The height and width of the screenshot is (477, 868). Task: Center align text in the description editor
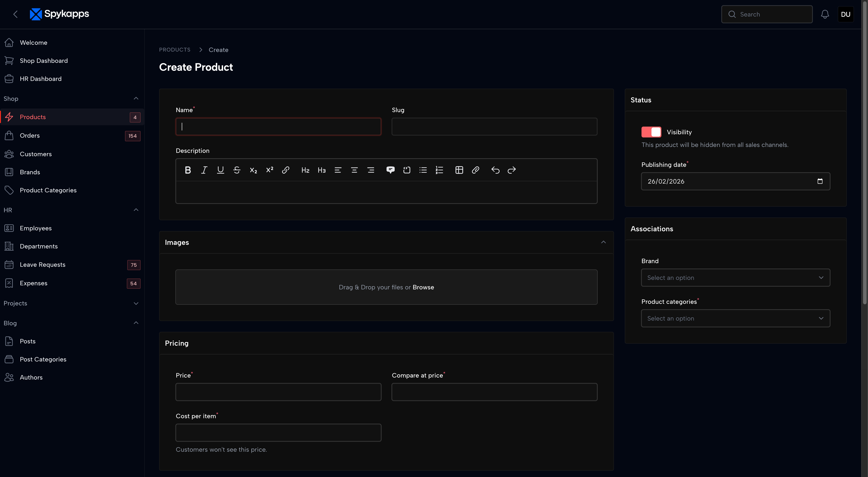[354, 170]
